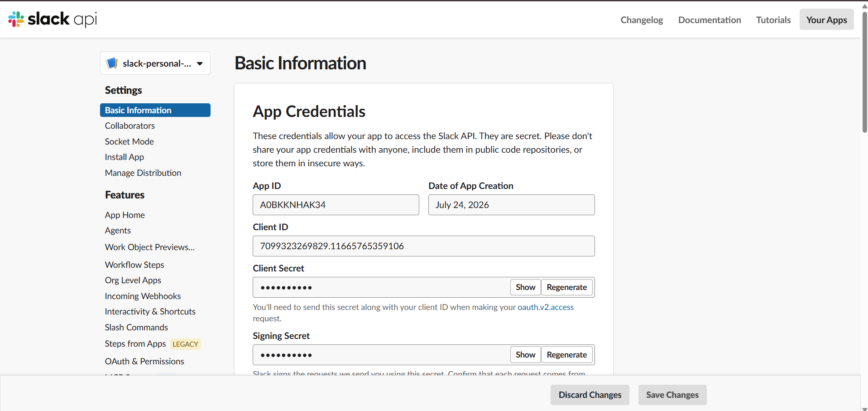
Task: Show the Signing Secret
Action: (525, 355)
